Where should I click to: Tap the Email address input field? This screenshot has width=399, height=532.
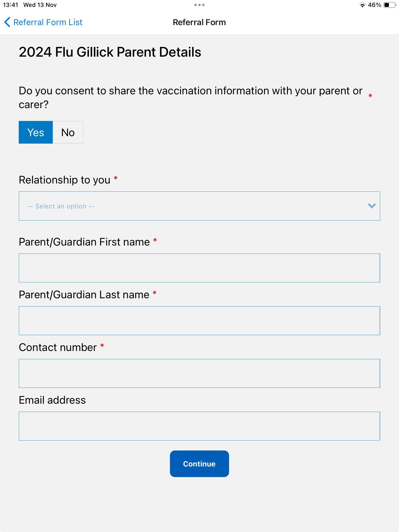coord(199,426)
